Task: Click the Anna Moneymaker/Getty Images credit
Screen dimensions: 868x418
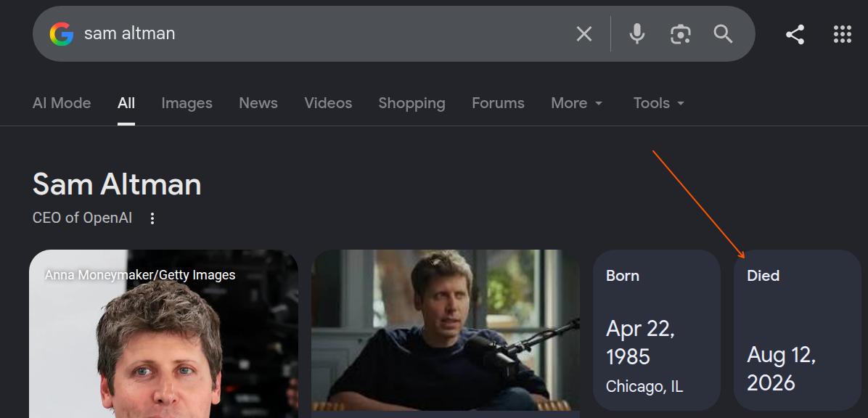Action: (140, 275)
